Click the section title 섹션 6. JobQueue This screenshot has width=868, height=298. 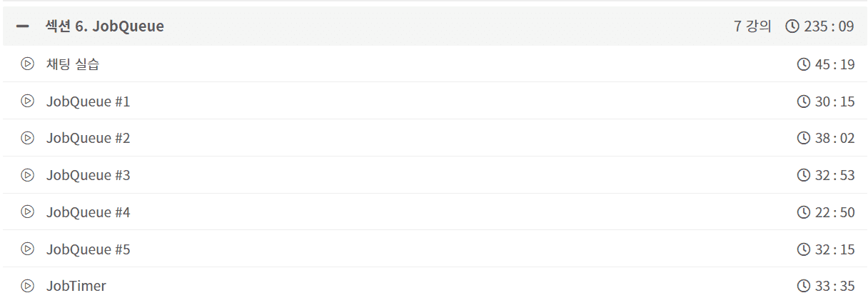105,26
